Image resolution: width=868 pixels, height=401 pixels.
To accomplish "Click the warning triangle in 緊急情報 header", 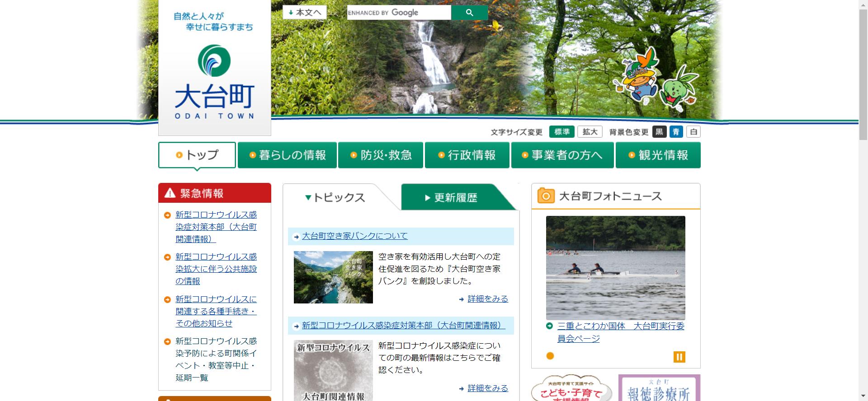I will (x=170, y=193).
